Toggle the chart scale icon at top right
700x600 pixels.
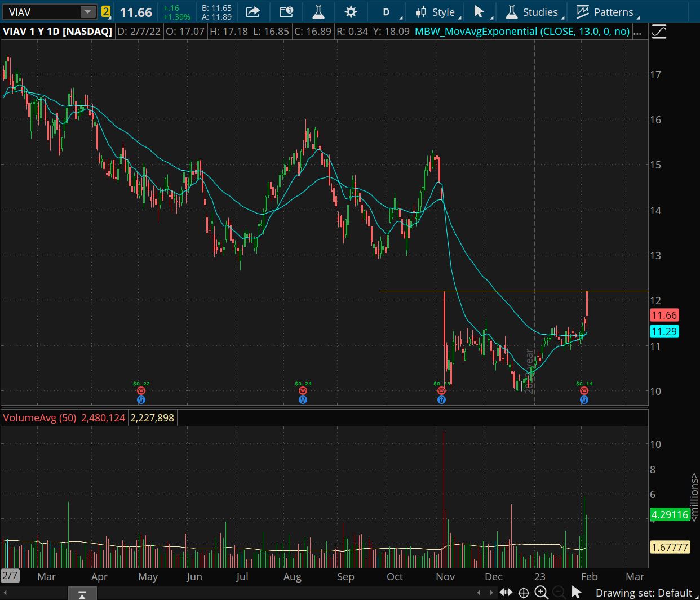659,32
